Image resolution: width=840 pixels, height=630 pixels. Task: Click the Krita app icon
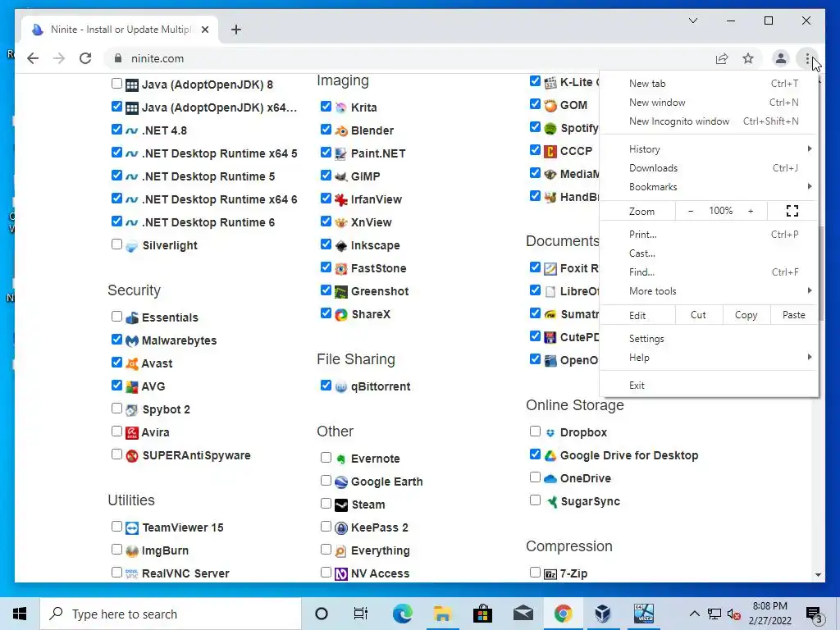coord(340,107)
